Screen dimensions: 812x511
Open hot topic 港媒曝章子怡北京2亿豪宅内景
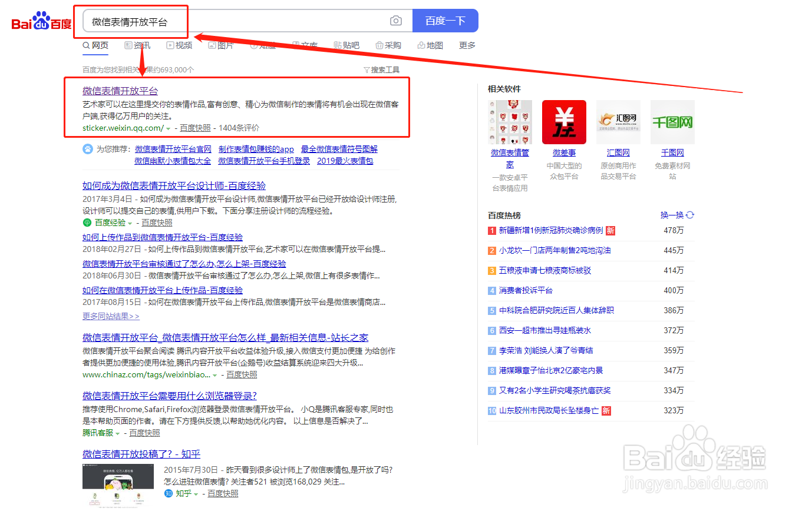(x=551, y=370)
